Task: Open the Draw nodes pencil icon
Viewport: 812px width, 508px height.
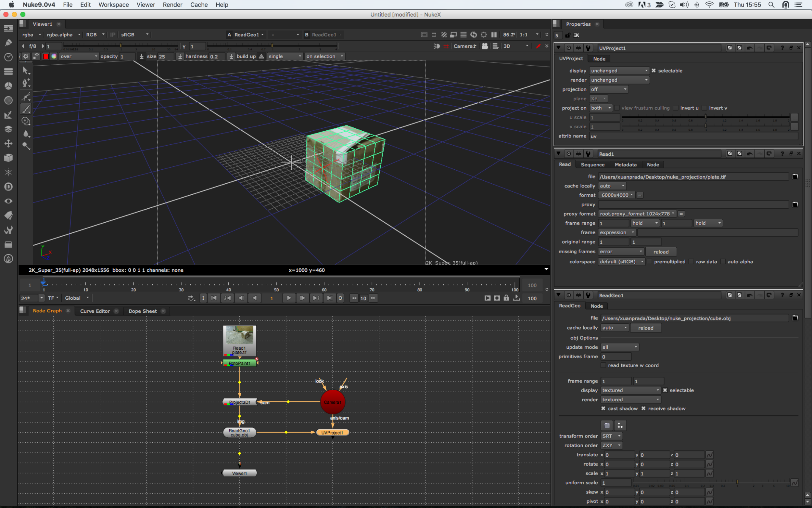Action: [8, 43]
